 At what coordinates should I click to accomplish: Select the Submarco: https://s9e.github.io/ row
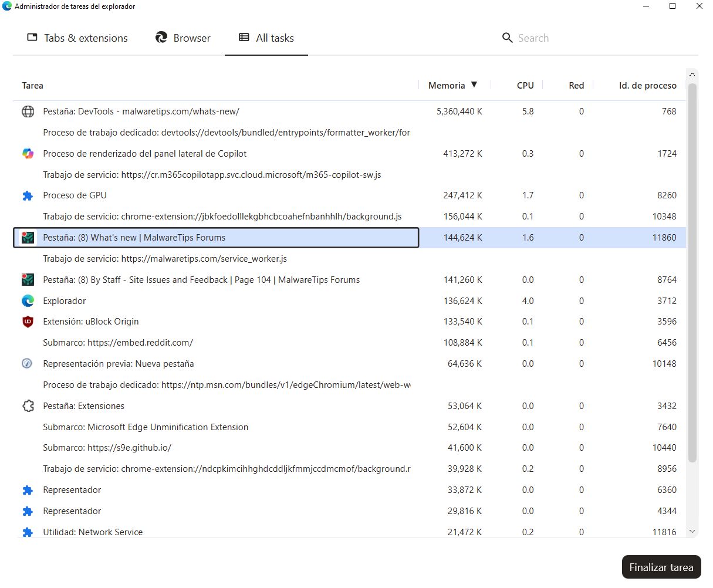[x=350, y=448]
